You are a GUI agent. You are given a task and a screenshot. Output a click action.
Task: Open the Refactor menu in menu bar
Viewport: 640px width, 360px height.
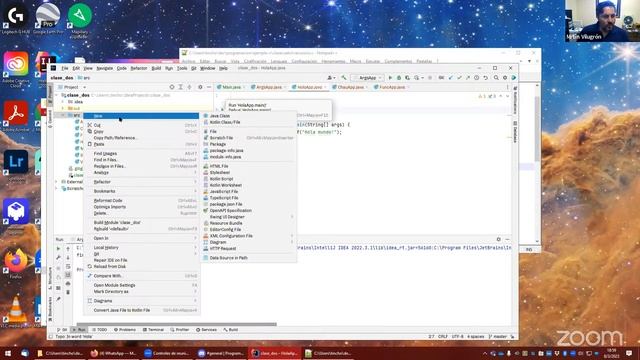[139, 68]
